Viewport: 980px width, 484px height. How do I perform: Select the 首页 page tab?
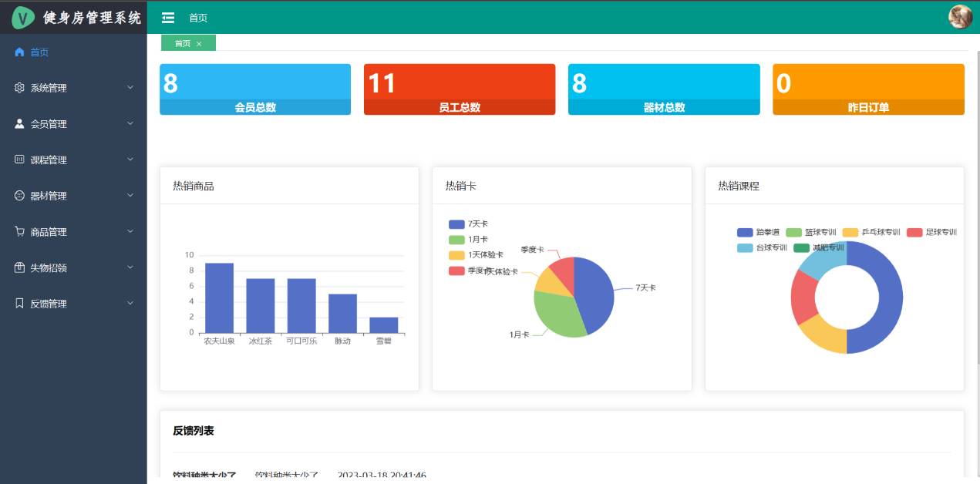tap(182, 44)
